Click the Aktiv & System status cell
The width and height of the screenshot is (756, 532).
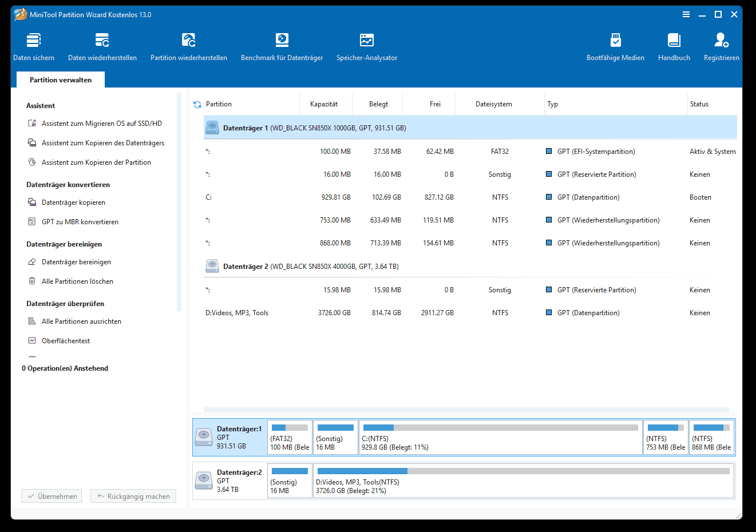pyautogui.click(x=713, y=152)
